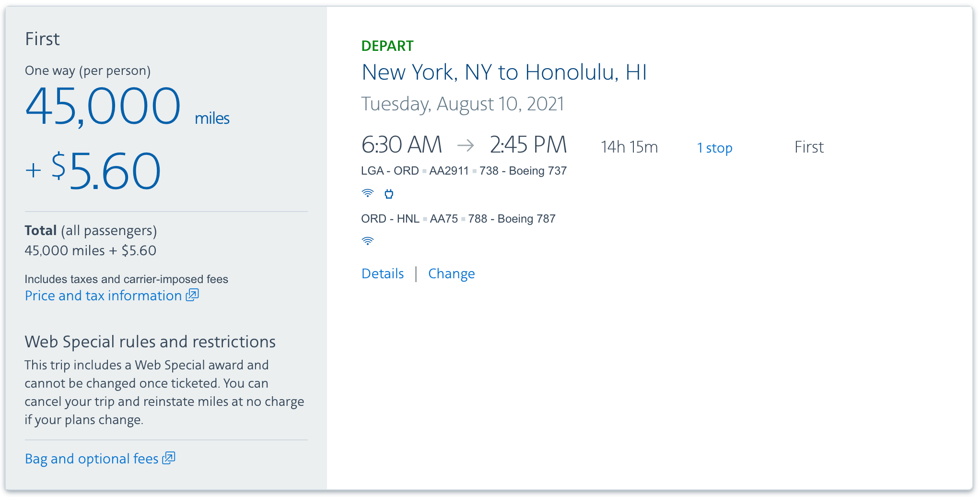Image resolution: width=980 pixels, height=497 pixels.
Task: Click the Wi-Fi icon on the ORD-HNL segment
Action: click(x=367, y=240)
